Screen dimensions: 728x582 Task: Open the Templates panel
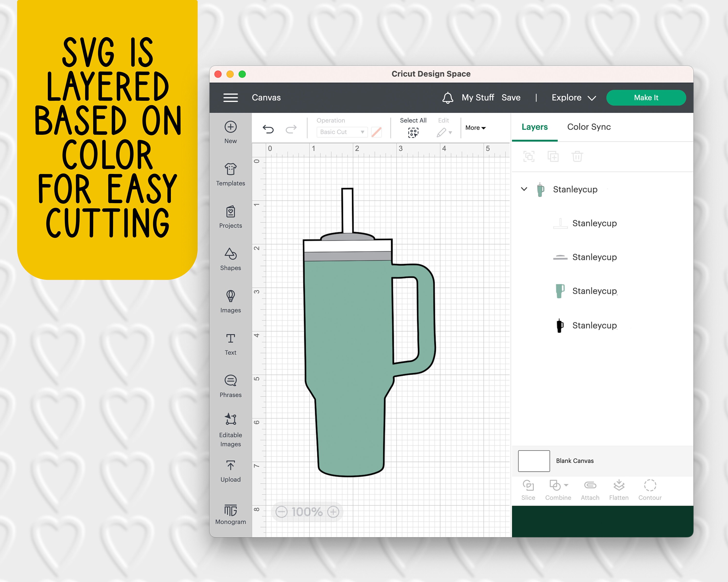[x=230, y=174]
